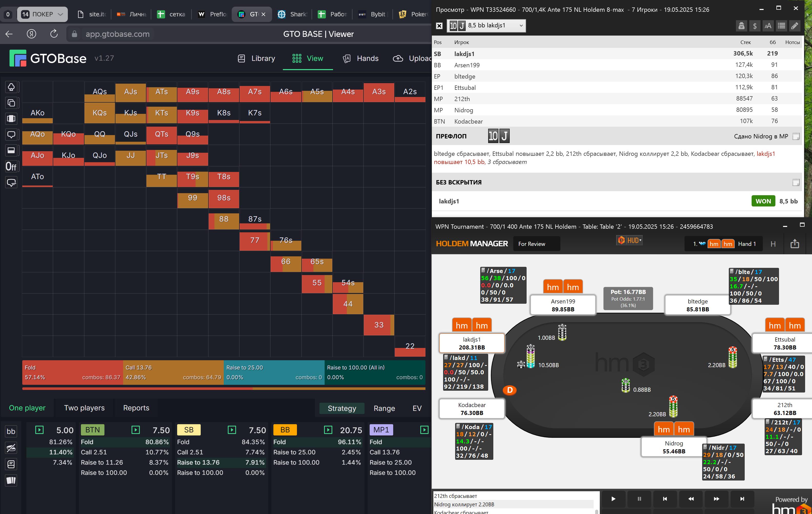Click the copy icon in GTOBase left sidebar
The width and height of the screenshot is (812, 514).
click(12, 103)
